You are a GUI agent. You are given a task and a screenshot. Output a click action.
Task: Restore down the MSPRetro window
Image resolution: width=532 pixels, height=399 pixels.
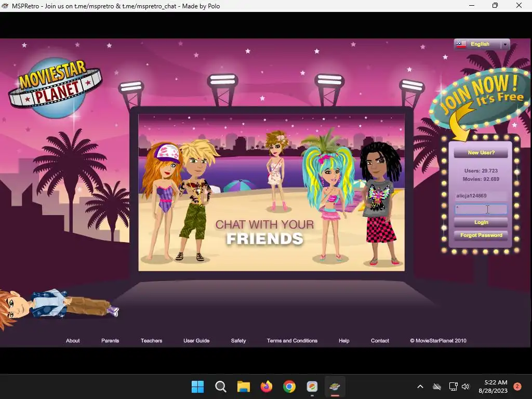pyautogui.click(x=495, y=5)
